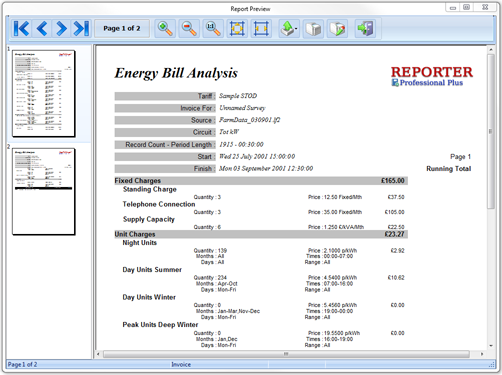Zoom in with the plus magnifier
Viewport: 502px width, 375px height.
click(165, 28)
